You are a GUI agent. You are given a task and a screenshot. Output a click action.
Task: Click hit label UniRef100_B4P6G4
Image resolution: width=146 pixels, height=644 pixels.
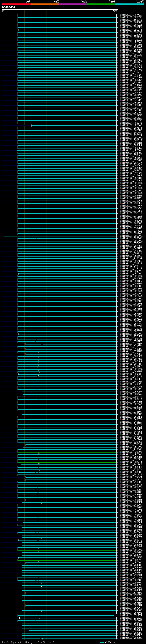tap(131, 432)
